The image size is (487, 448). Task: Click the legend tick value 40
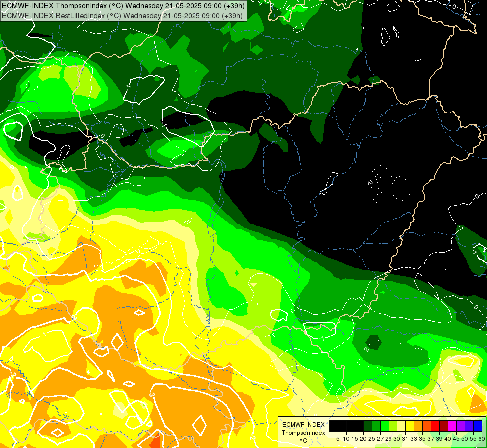[x=448, y=439]
